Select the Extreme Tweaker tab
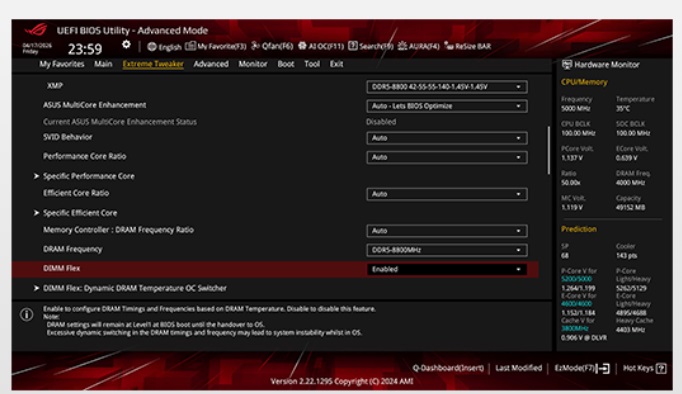 [153, 64]
